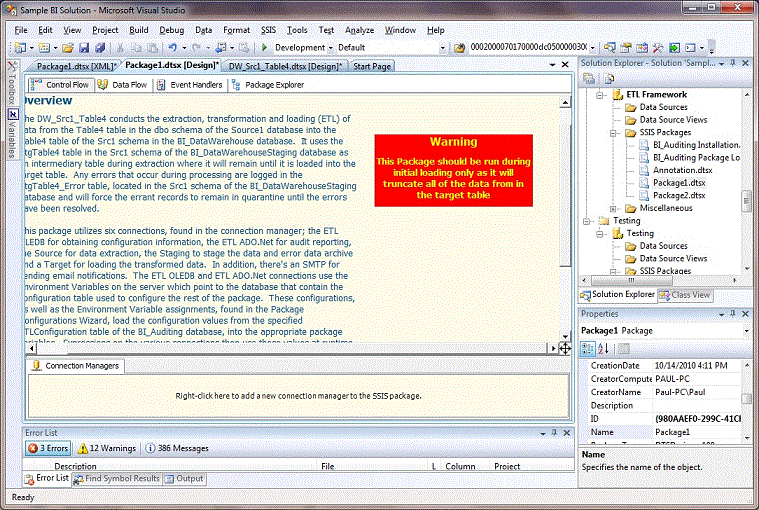This screenshot has height=510, width=759.
Task: Open the active files dropdown arrow beside document tabs
Action: click(x=552, y=64)
